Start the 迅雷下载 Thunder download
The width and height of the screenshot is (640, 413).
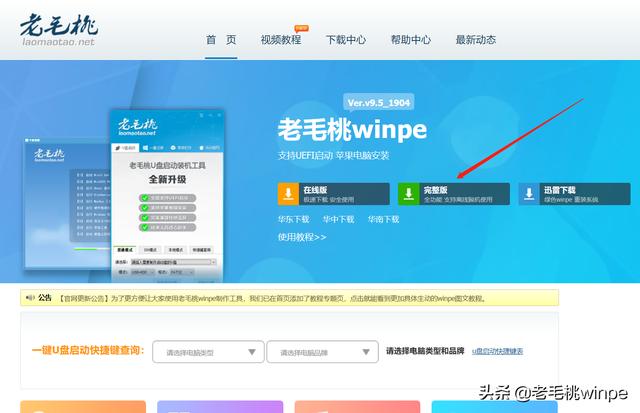(x=574, y=194)
